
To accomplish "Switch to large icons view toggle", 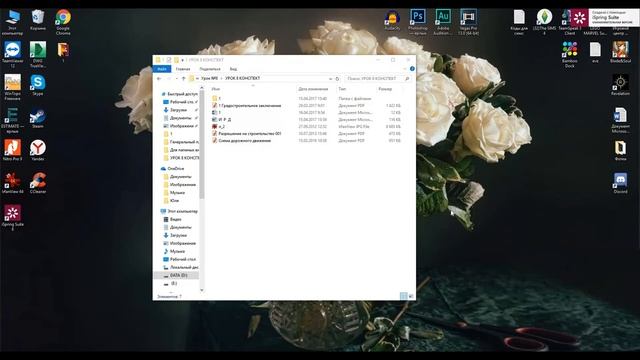I will click(x=411, y=296).
